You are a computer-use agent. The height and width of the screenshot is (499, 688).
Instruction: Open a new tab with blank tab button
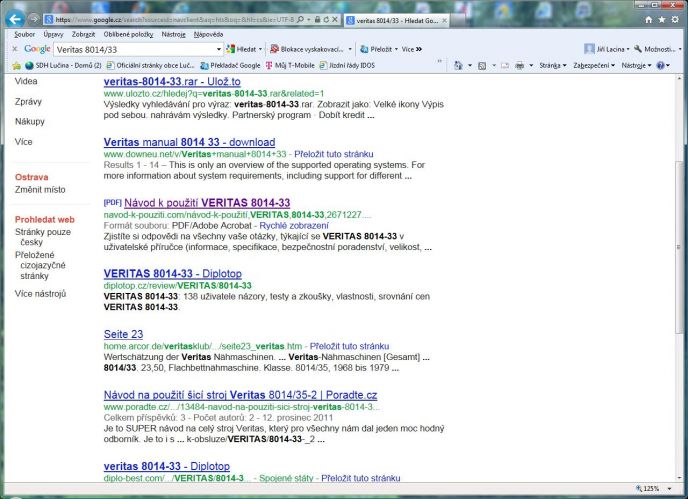pyautogui.click(x=457, y=20)
